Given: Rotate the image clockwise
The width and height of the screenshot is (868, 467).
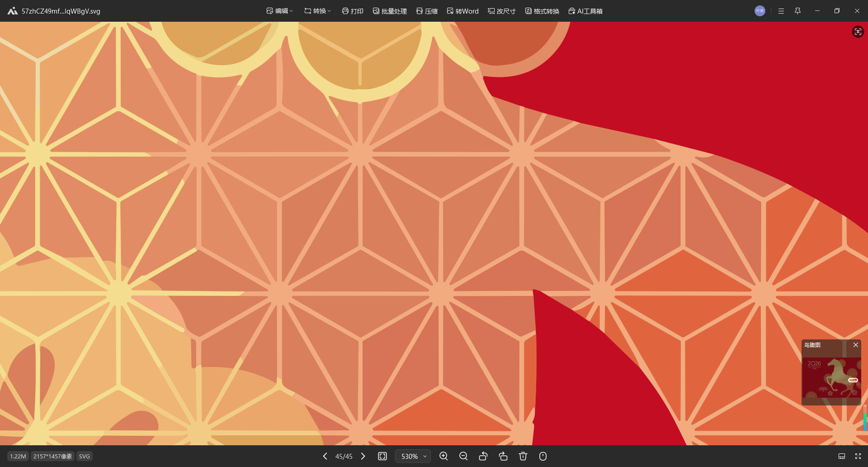Looking at the screenshot, I should pos(503,456).
